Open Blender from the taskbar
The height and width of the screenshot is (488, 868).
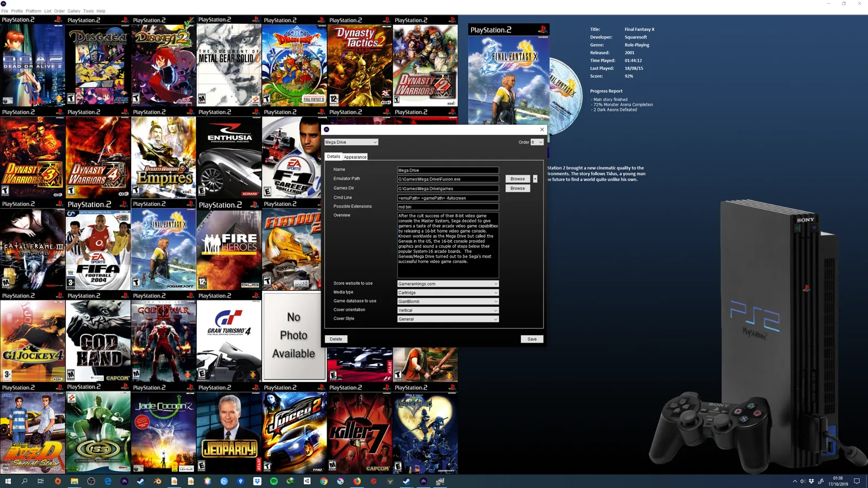point(157,481)
